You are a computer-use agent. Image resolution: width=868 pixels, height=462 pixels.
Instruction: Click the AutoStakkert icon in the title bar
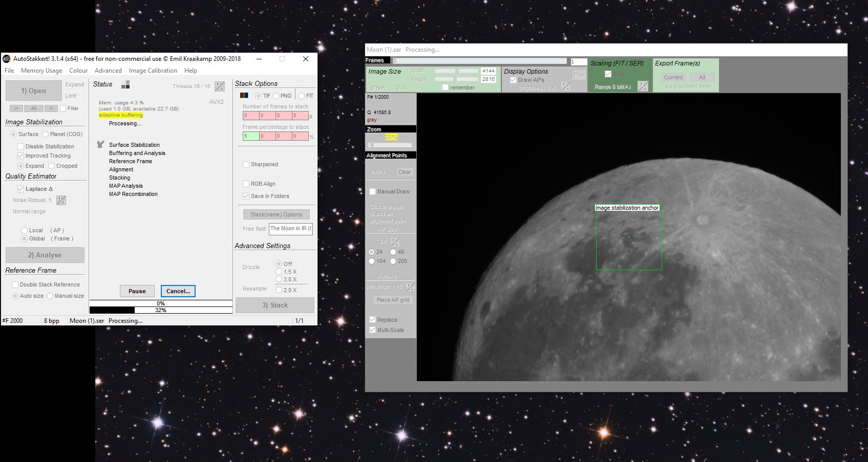tap(6, 59)
